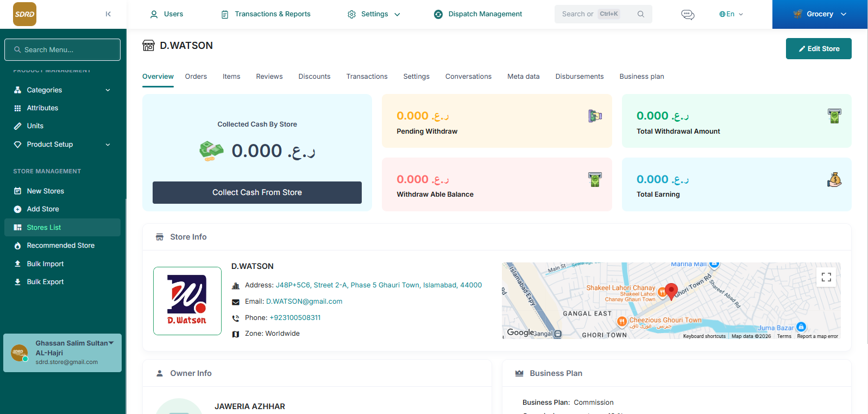Open Stores List in the sidebar
The width and height of the screenshot is (868, 414).
62,228
